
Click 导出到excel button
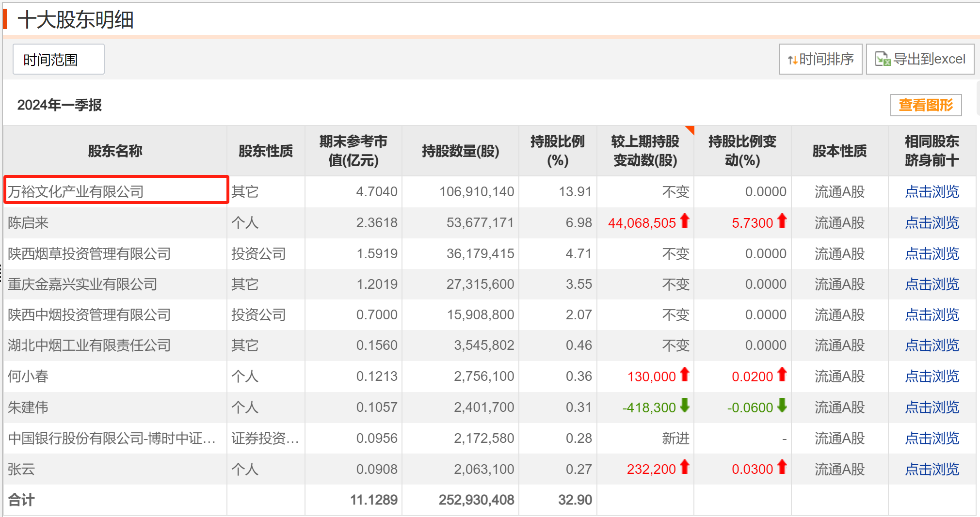coord(920,59)
